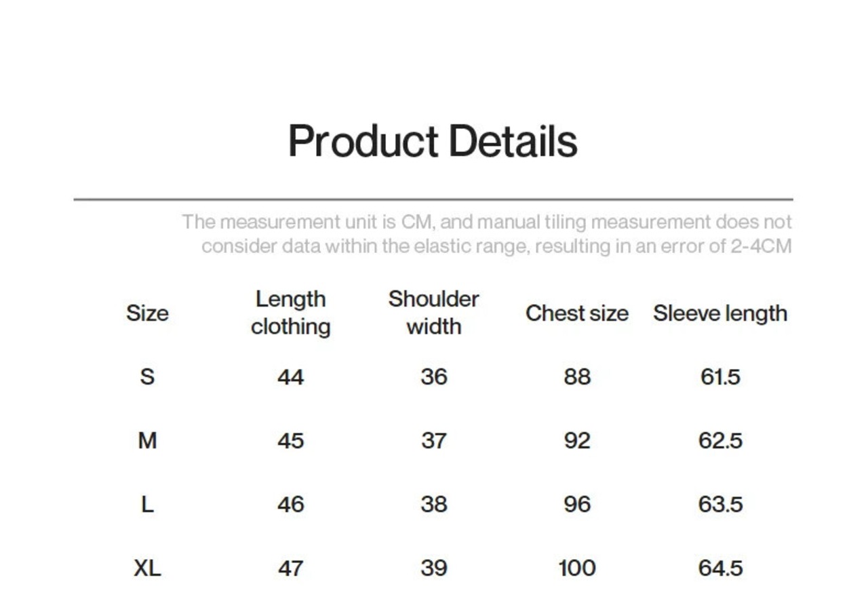This screenshot has height=599, width=868.
Task: Click chest size value 100
Action: click(576, 568)
